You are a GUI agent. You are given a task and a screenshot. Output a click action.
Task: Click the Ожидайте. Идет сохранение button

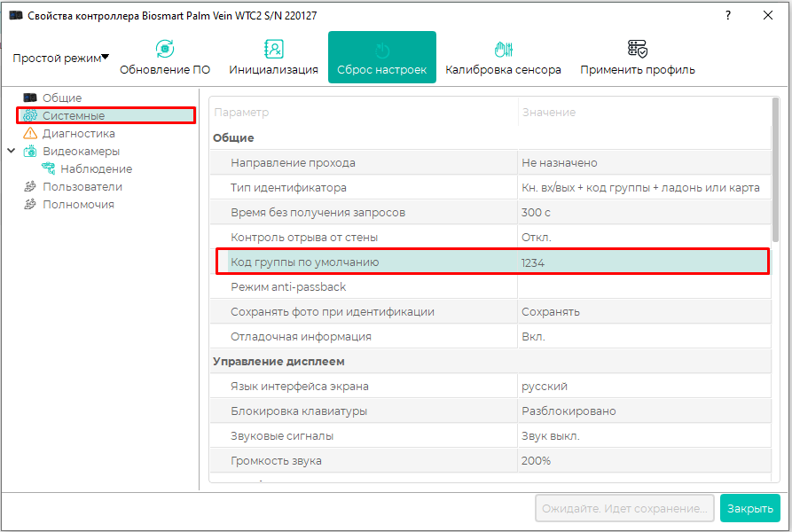click(x=624, y=508)
